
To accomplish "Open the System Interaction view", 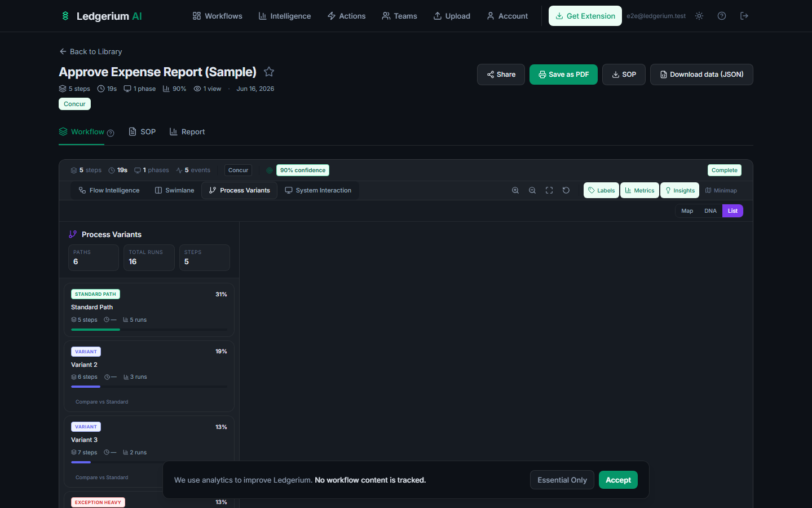I will pyautogui.click(x=318, y=190).
